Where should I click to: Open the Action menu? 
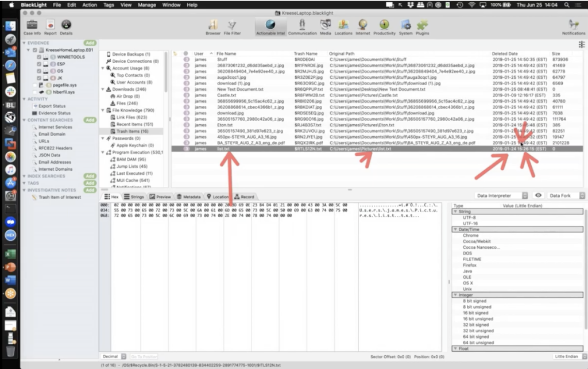point(90,5)
